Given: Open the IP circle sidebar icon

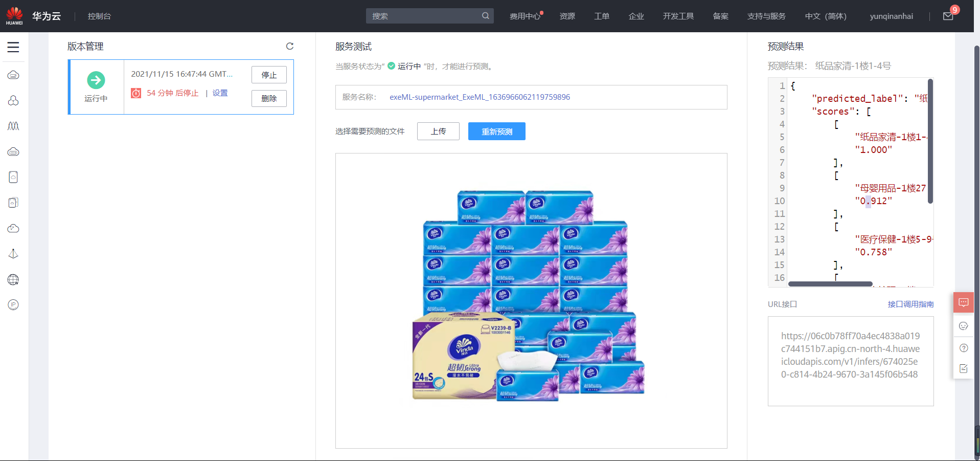Looking at the screenshot, I should (13, 305).
